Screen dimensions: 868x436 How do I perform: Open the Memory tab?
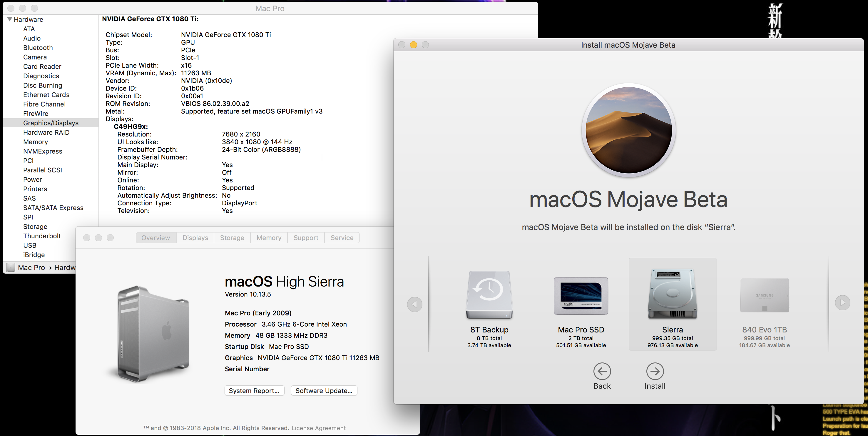point(269,238)
